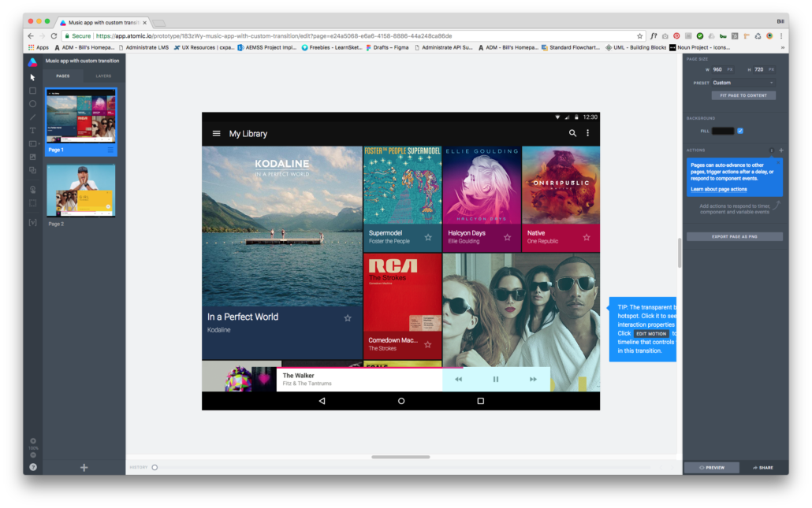812x508 pixels.
Task: Click the rewind playback button
Action: (458, 379)
